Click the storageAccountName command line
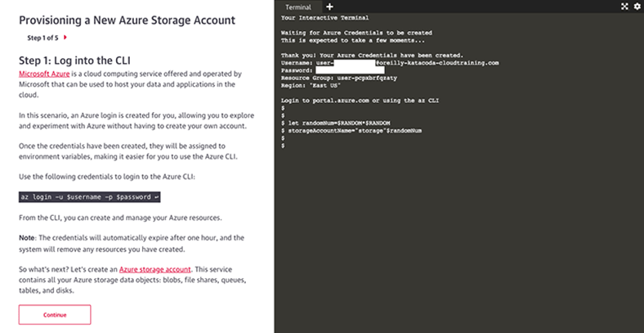644x333 pixels. [351, 131]
